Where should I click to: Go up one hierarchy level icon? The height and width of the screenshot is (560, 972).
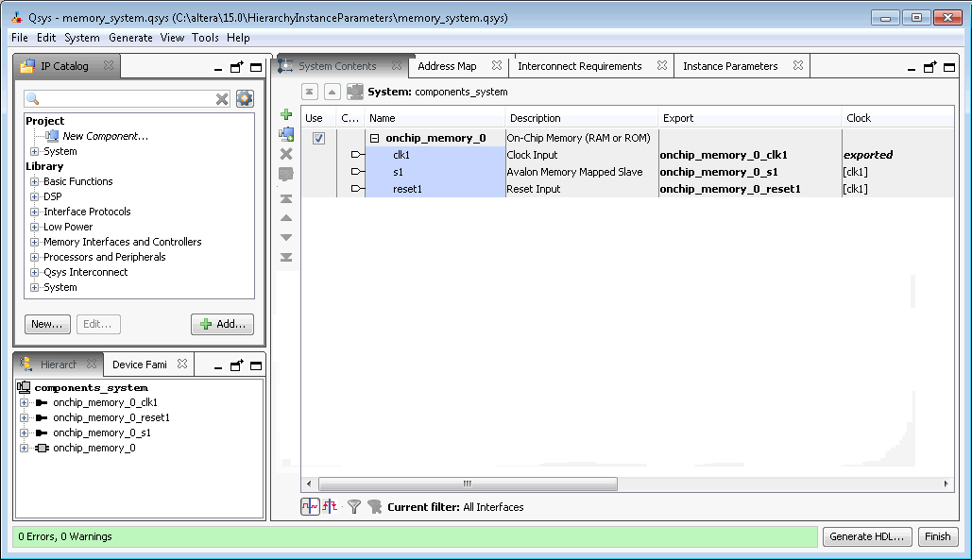[x=333, y=93]
